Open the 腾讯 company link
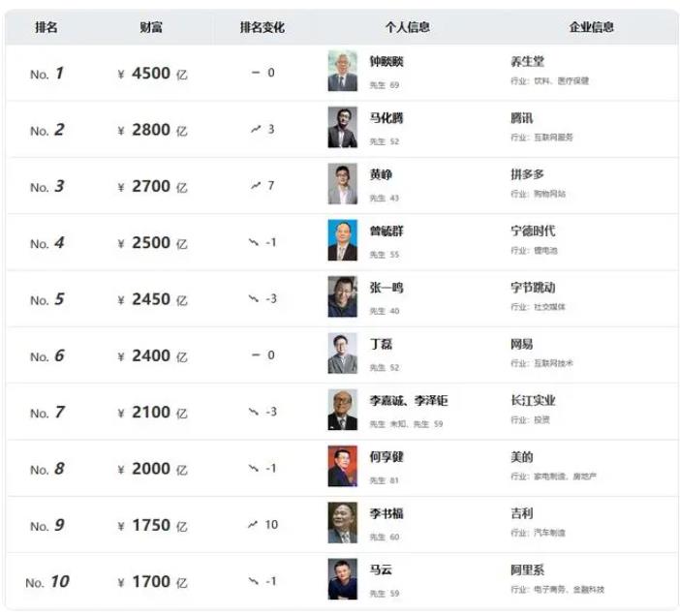Viewport: 680px width, 616px height. point(522,118)
